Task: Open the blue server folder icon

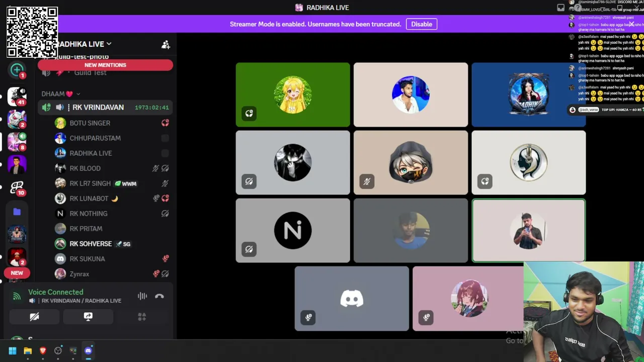Action: point(17,212)
